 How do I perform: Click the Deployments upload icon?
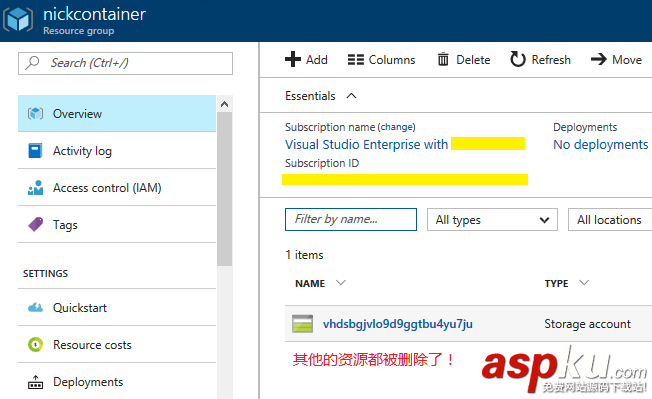35,382
